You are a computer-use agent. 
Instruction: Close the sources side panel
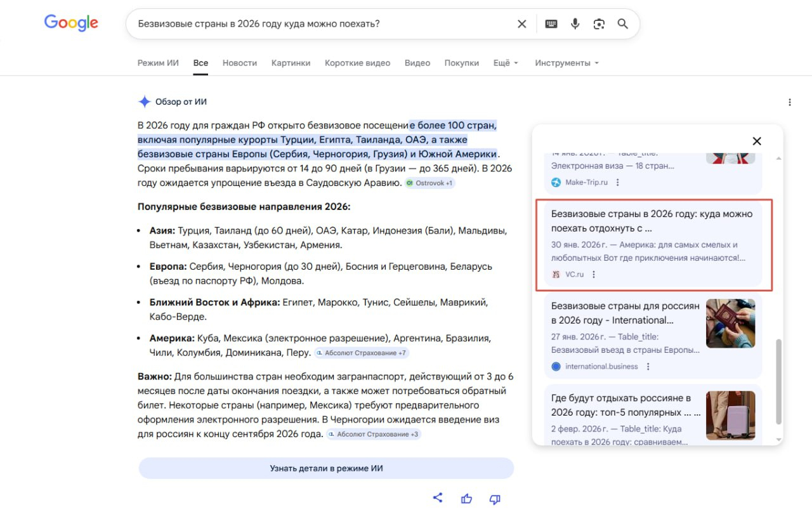point(756,141)
